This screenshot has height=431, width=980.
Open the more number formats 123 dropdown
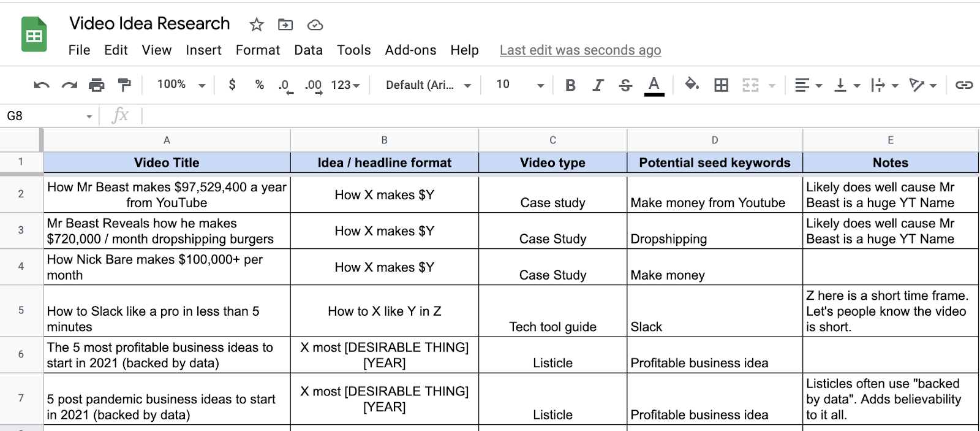click(345, 85)
